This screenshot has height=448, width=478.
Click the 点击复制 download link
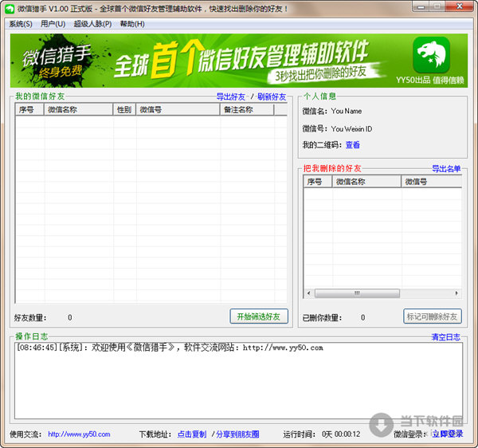click(192, 434)
